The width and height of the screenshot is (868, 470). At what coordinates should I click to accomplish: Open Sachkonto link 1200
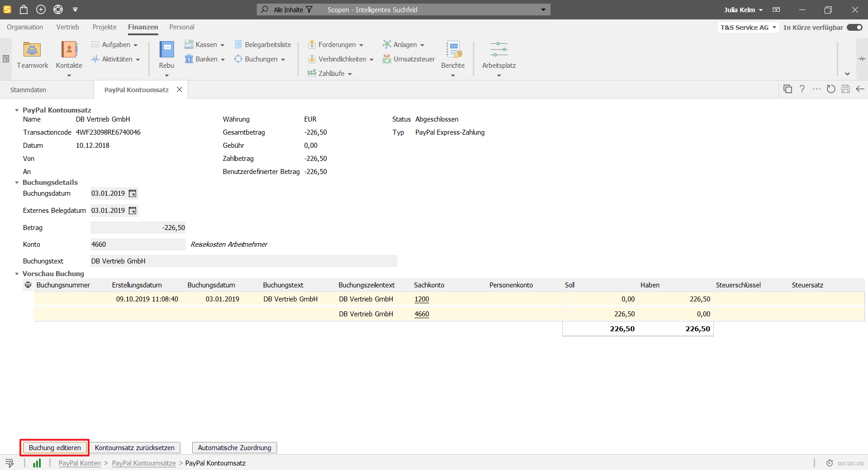pyautogui.click(x=421, y=299)
